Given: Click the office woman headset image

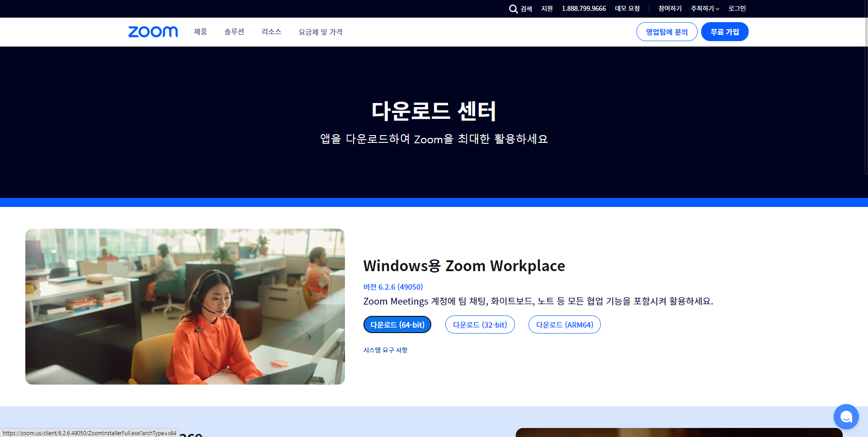Looking at the screenshot, I should tap(185, 306).
